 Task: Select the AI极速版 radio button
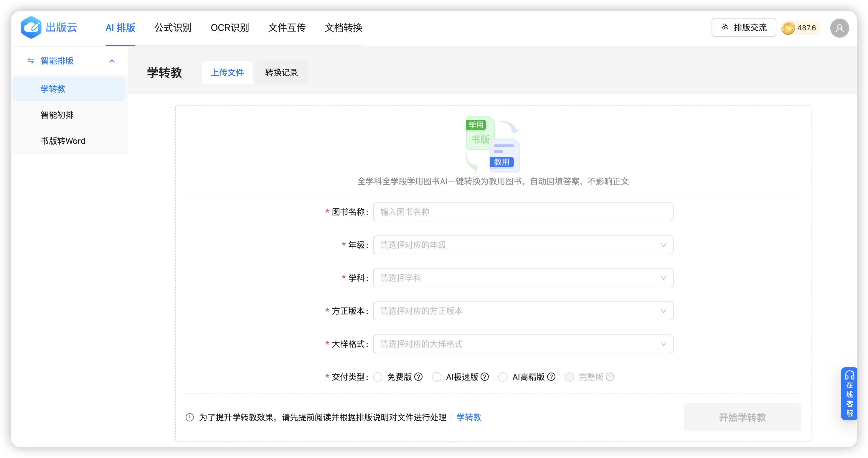click(436, 377)
